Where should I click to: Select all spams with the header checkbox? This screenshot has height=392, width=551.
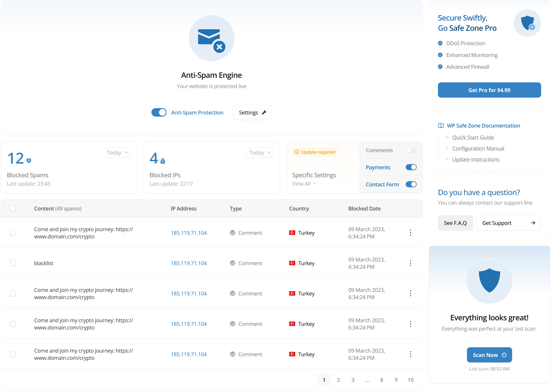point(13,208)
